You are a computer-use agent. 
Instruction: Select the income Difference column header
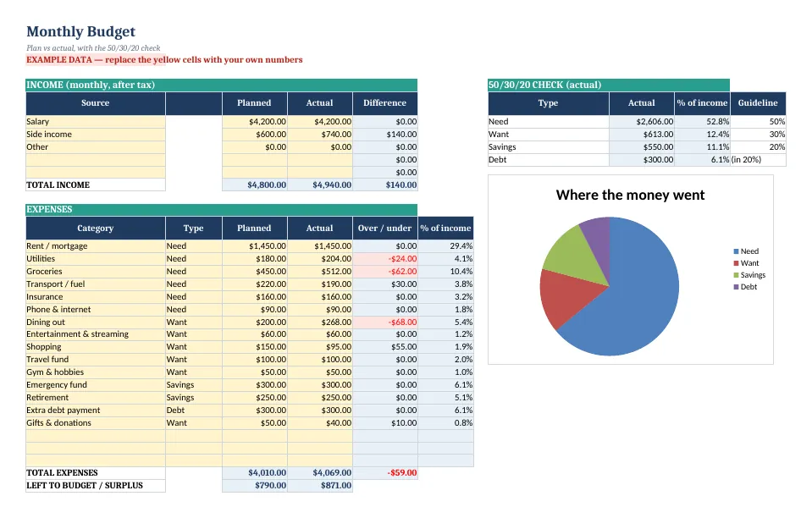[385, 103]
